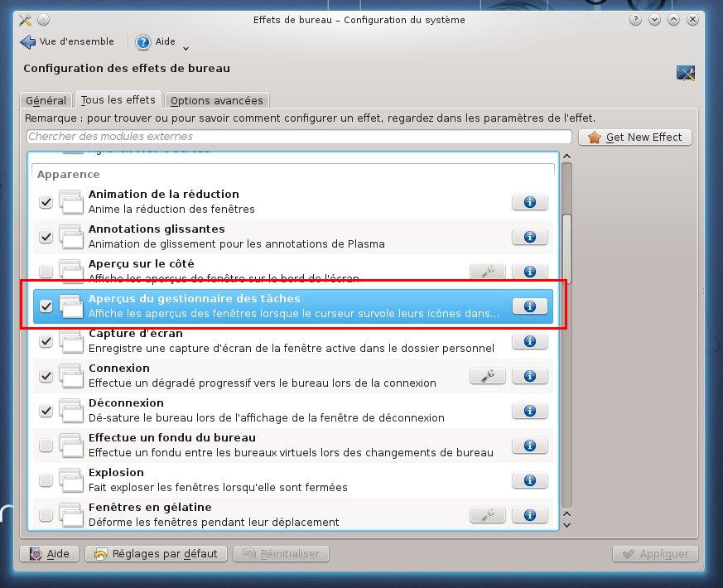Show info for Explosion effect
This screenshot has height=588, width=723.
pos(530,480)
